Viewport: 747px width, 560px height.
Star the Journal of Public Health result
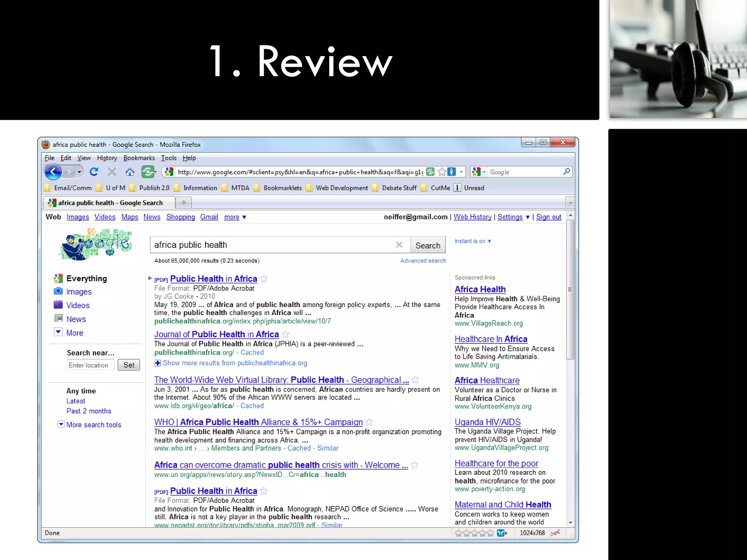click(x=286, y=334)
